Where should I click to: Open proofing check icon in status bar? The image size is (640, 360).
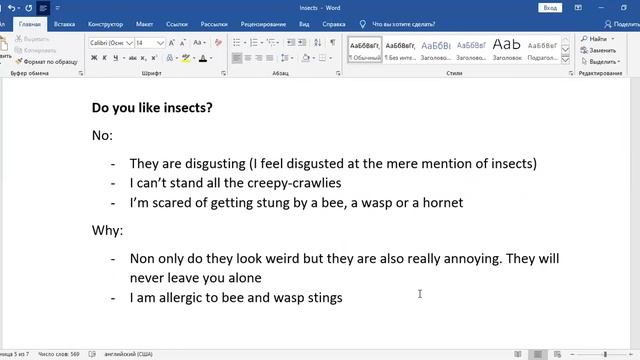(x=92, y=354)
